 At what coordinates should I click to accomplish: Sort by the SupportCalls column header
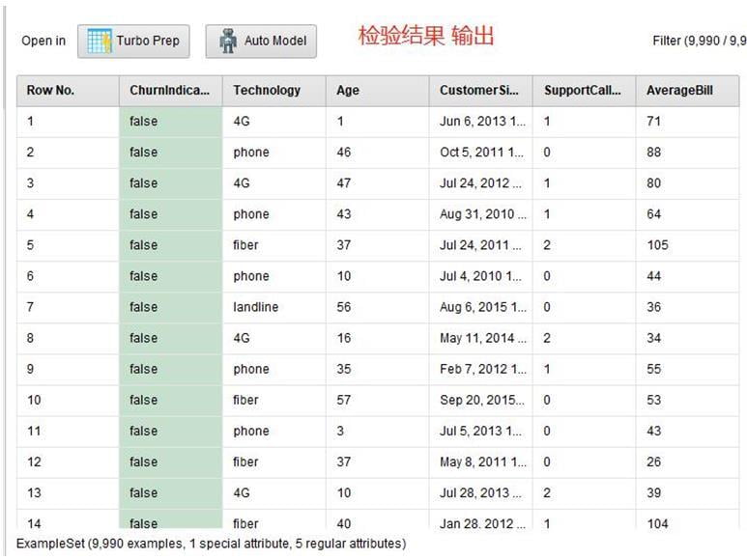click(582, 91)
